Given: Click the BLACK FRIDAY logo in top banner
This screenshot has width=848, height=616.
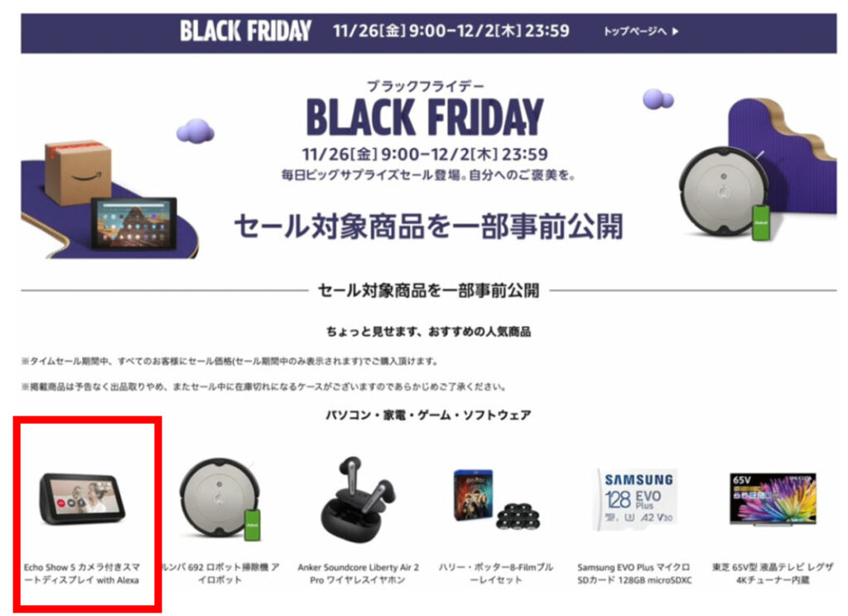Looking at the screenshot, I should point(245,31).
